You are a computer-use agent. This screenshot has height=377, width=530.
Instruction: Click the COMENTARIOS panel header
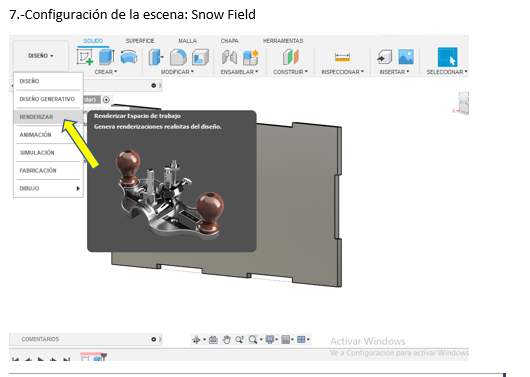click(86, 339)
